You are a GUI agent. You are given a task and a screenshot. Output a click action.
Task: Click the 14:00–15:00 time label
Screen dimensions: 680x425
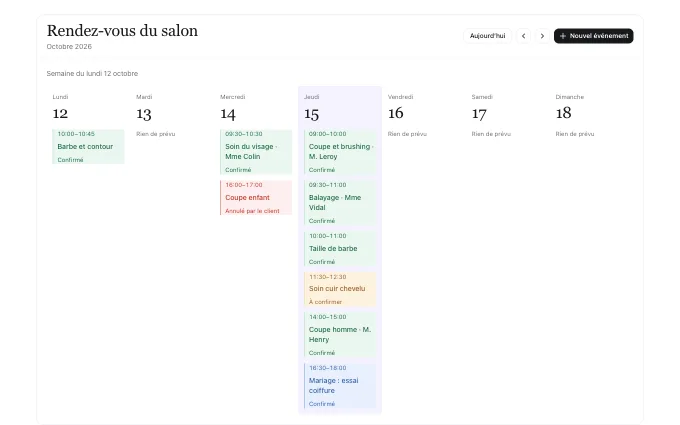point(328,317)
